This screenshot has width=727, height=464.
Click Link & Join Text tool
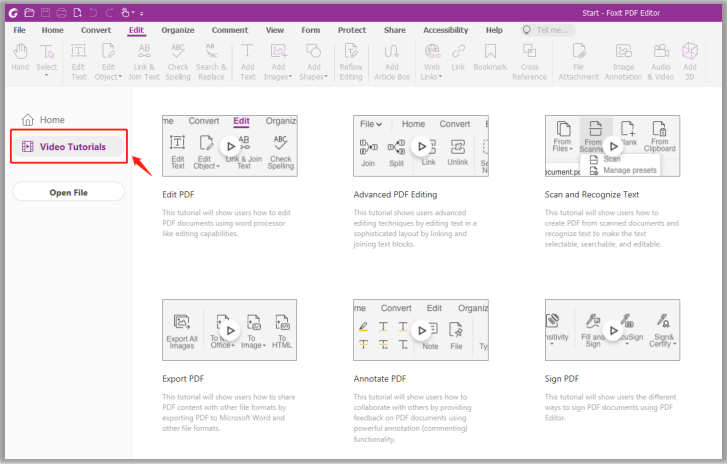click(x=144, y=62)
